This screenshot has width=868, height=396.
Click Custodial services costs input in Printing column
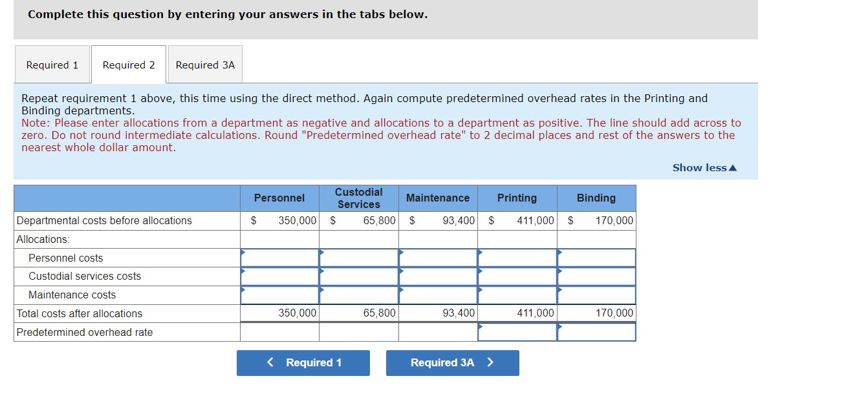click(517, 276)
